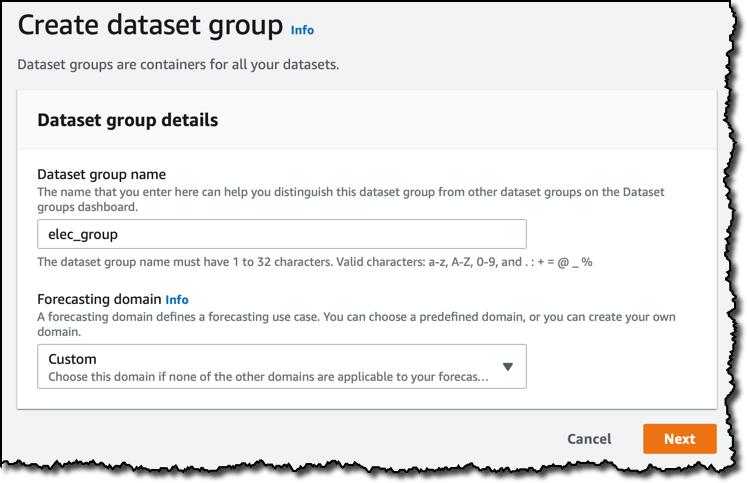Click the orange Next button

(x=679, y=439)
